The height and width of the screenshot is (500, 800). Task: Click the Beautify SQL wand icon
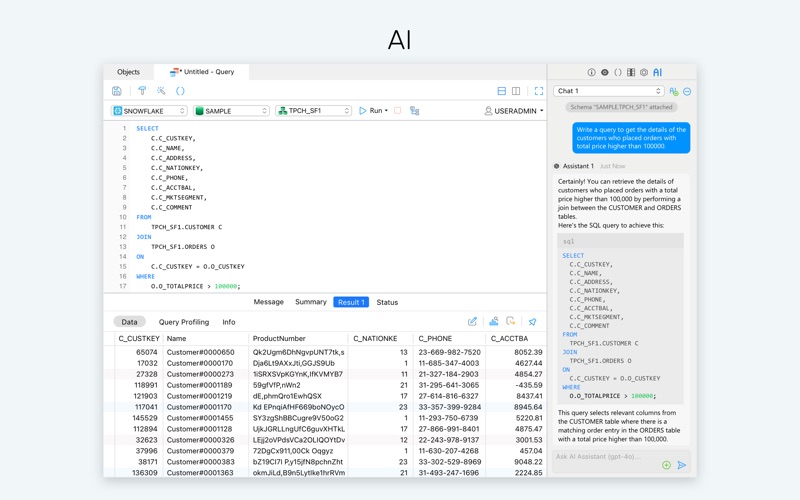tap(161, 91)
